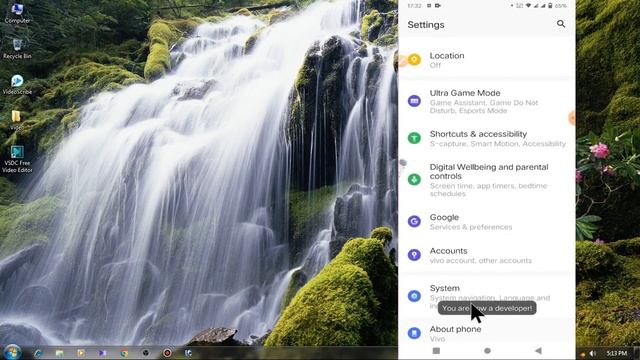Tap the Settings search magnifier icon
The height and width of the screenshot is (360, 640).
[561, 24]
